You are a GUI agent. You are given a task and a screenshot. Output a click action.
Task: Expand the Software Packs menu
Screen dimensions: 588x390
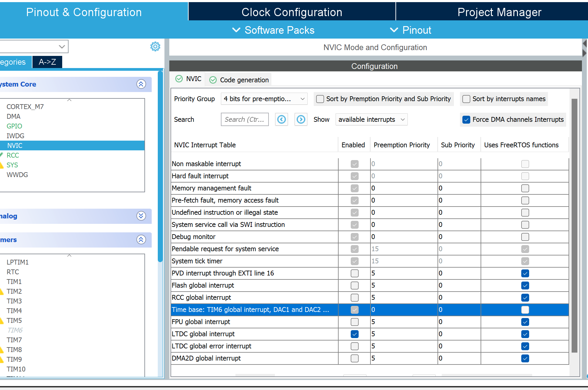point(273,30)
